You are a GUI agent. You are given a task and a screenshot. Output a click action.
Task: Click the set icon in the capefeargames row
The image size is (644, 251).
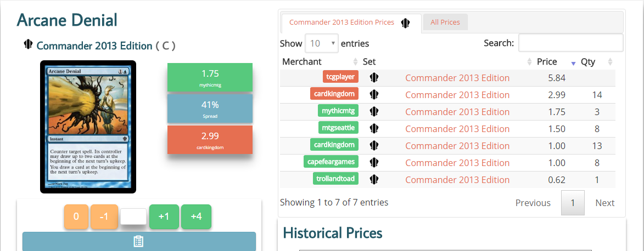click(374, 162)
